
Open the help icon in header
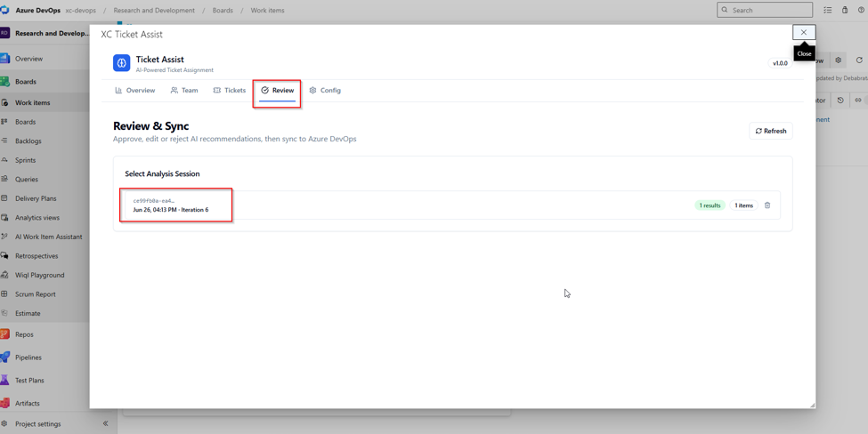(862, 10)
